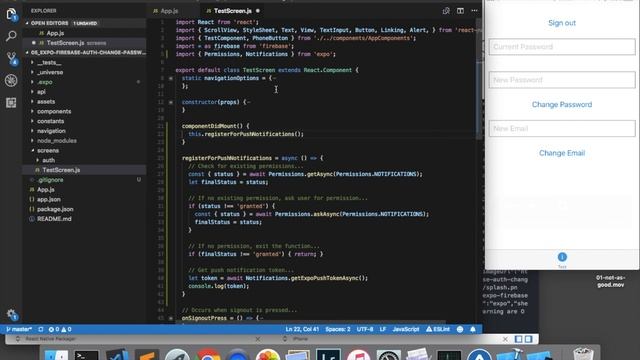
Task: Open the .gitignore file
Action: (50, 180)
